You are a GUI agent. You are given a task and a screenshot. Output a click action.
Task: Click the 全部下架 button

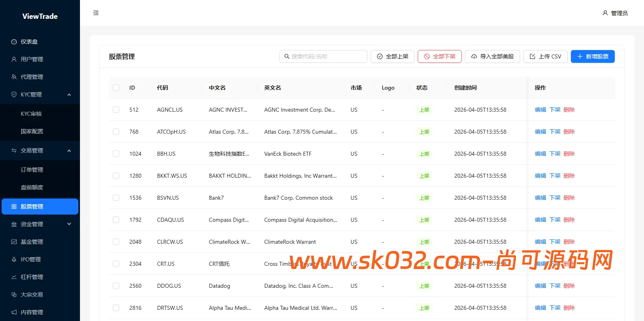pyautogui.click(x=440, y=56)
